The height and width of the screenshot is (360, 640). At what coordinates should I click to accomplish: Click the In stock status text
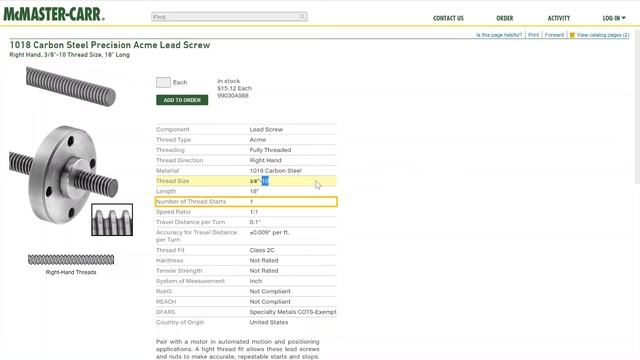click(229, 81)
